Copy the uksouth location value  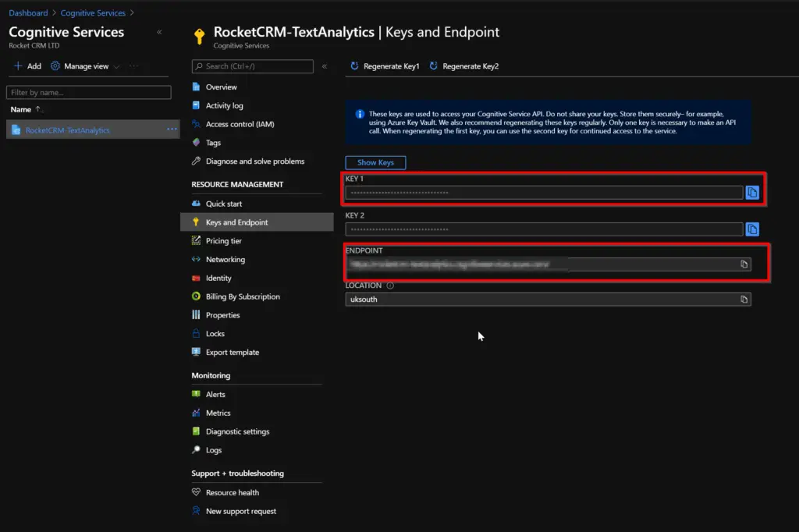click(744, 299)
